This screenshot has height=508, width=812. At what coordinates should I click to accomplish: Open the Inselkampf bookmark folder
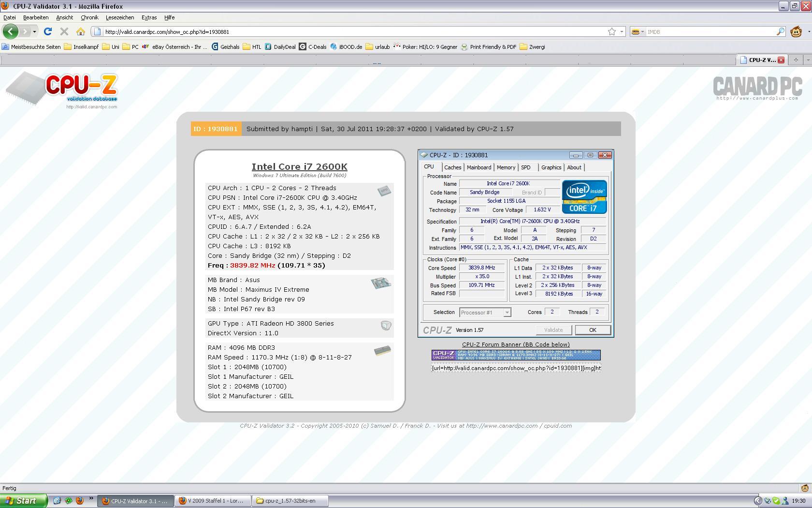(x=81, y=47)
